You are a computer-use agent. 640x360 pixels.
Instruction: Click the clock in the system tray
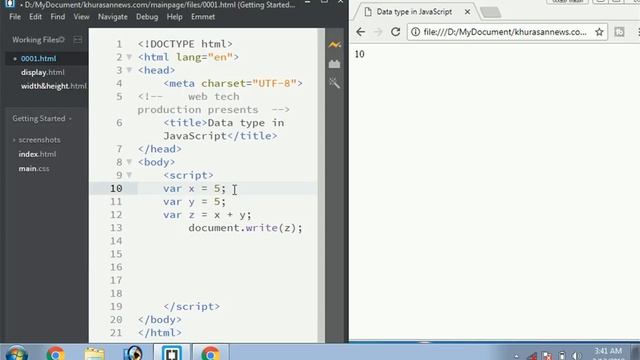point(608,353)
